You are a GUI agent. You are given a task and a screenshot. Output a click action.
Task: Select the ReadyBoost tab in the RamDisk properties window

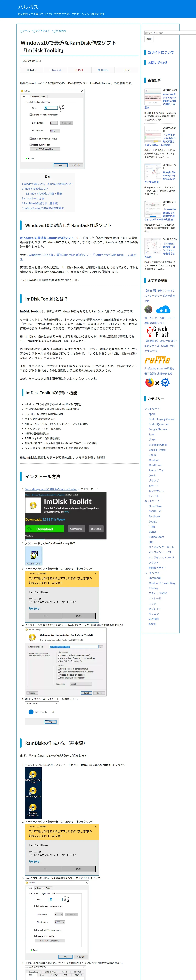click(x=33, y=972)
